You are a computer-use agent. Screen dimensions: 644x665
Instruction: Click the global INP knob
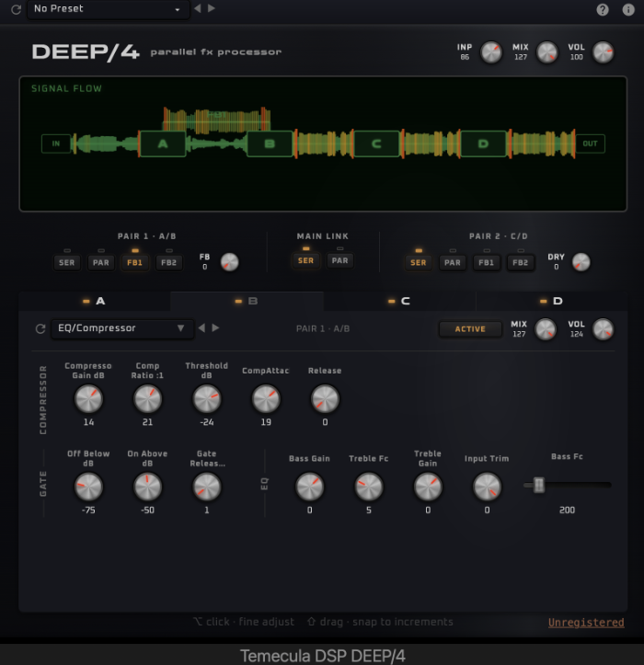(491, 52)
